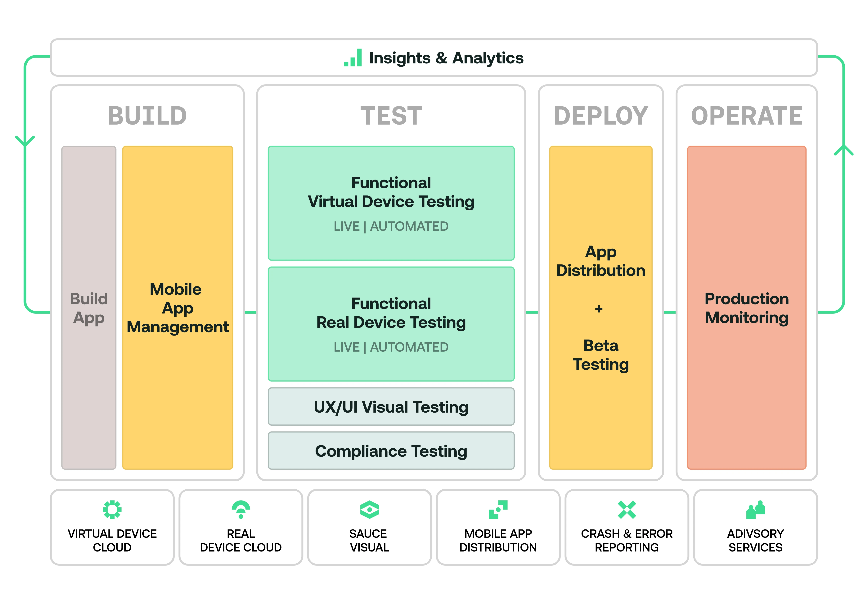The height and width of the screenshot is (604, 868).
Task: Click the Insights & Analytics bar chart icon
Action: [x=353, y=58]
